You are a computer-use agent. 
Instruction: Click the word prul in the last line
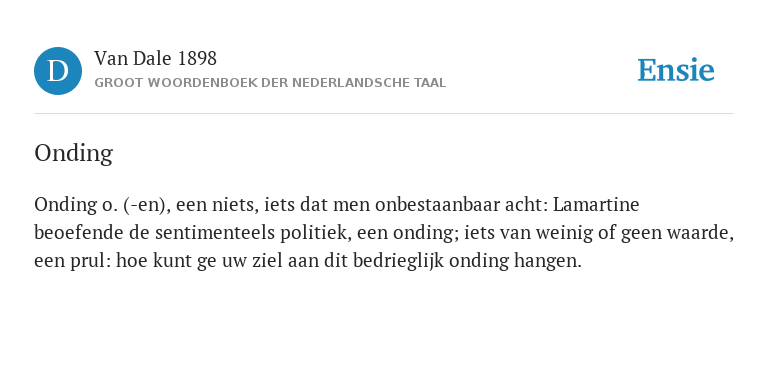[94, 262]
